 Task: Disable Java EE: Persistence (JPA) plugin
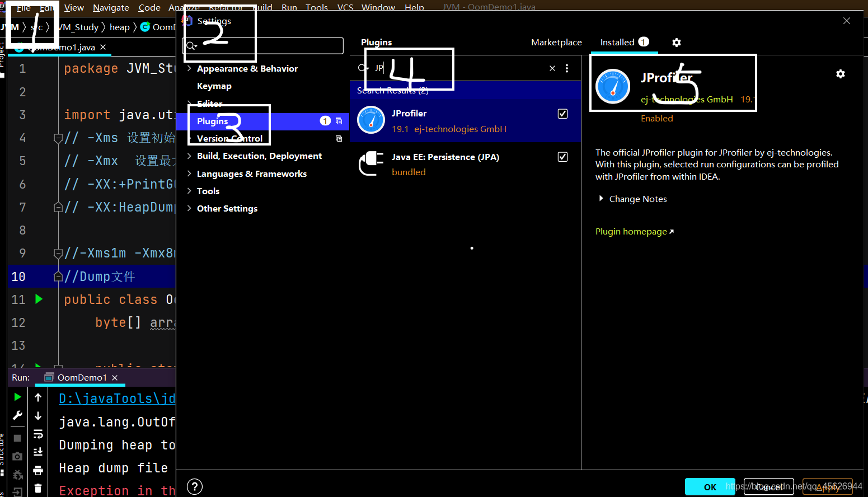563,157
